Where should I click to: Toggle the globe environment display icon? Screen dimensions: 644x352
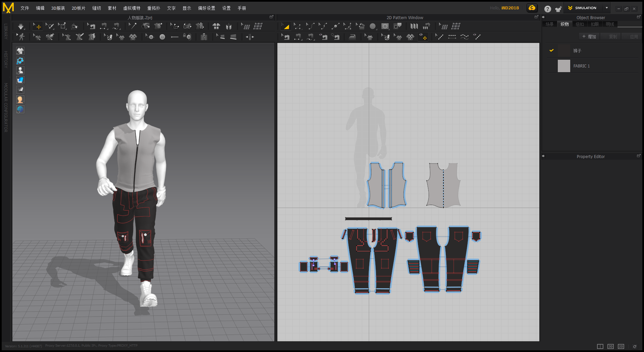20,109
